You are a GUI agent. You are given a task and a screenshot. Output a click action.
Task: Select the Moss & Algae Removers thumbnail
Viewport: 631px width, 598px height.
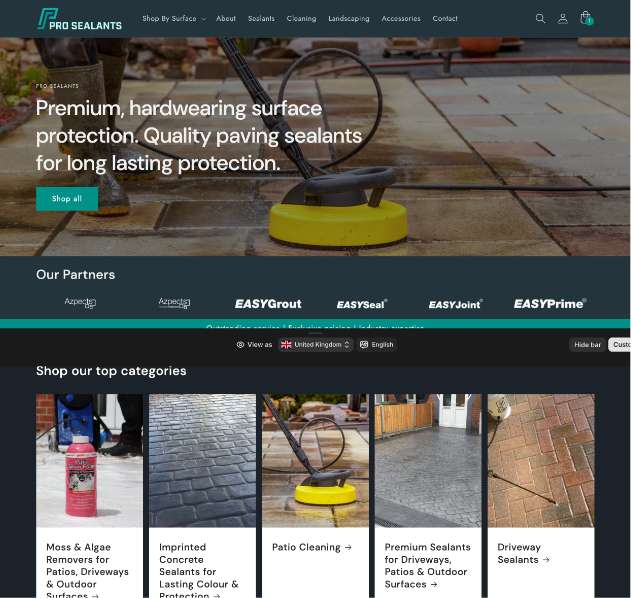pyautogui.click(x=89, y=460)
